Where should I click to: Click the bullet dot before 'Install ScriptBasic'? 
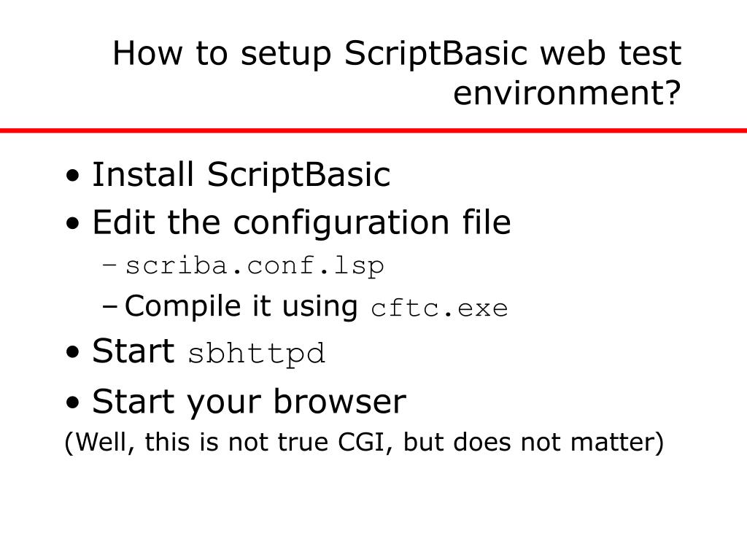click(73, 176)
